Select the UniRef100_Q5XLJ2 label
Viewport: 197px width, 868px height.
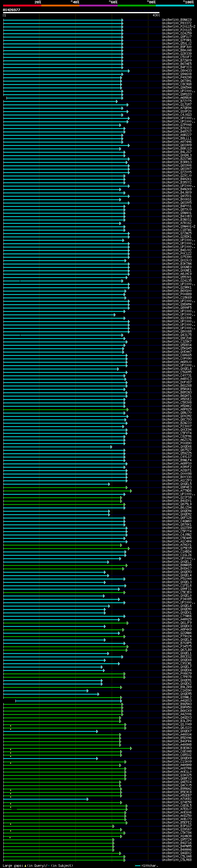point(177,43)
